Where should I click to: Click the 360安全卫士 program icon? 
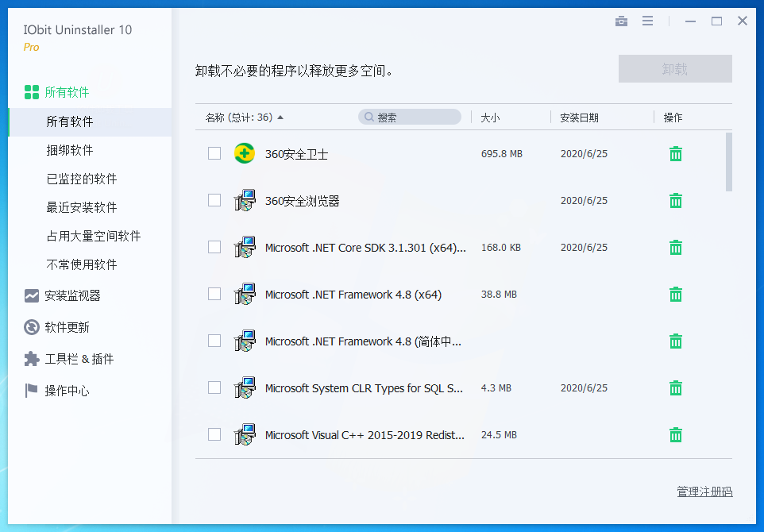245,153
